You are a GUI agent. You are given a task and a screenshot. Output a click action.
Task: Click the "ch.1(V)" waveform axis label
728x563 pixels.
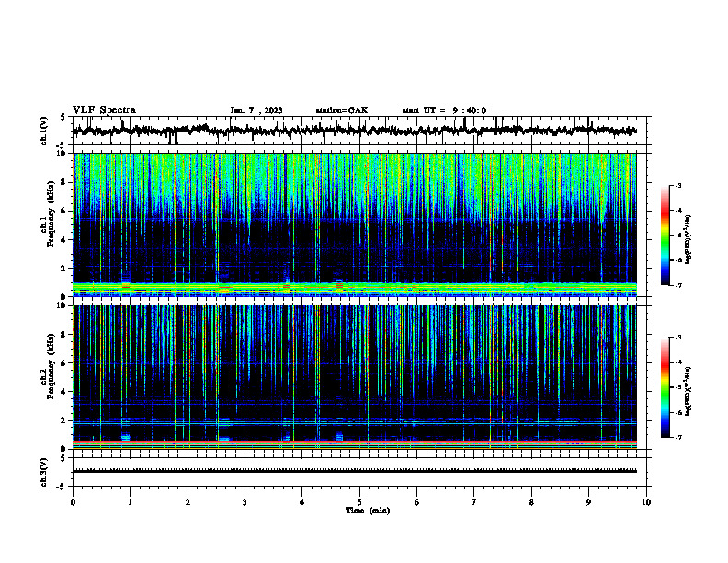click(x=44, y=131)
